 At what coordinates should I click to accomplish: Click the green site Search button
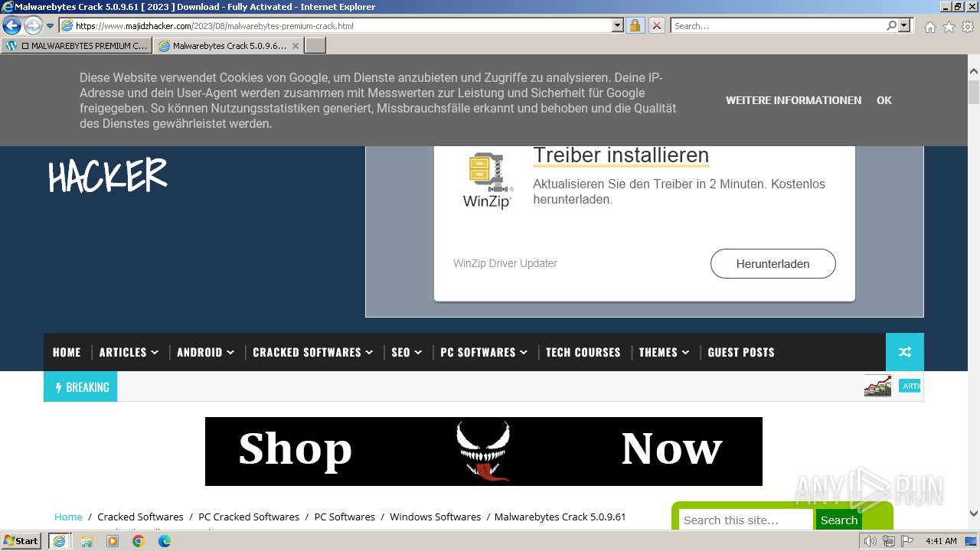(x=839, y=520)
